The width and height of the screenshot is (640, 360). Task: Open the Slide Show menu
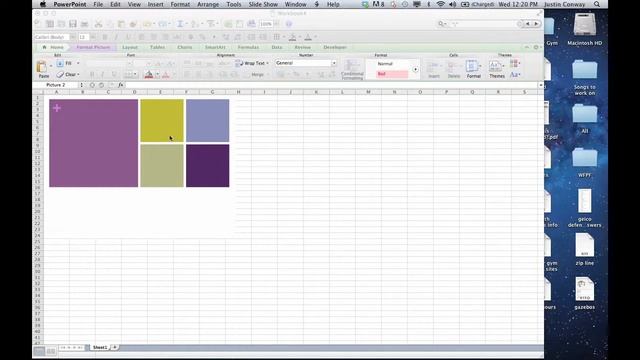(x=263, y=4)
